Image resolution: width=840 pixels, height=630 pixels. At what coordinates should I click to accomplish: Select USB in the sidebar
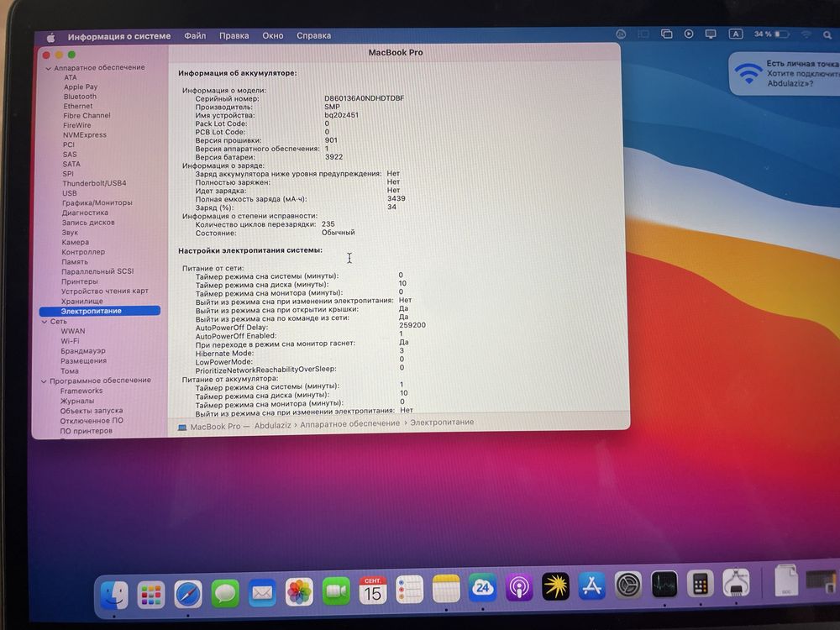click(70, 193)
